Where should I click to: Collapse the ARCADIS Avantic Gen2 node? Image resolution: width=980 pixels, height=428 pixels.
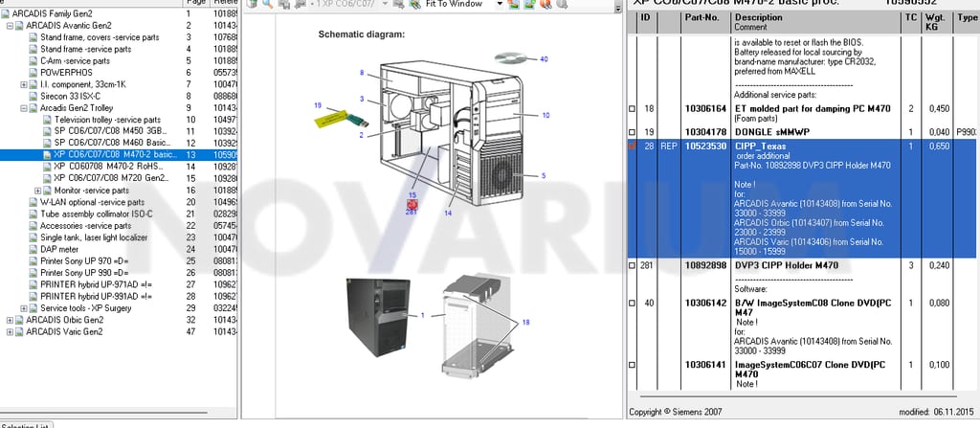10,26
